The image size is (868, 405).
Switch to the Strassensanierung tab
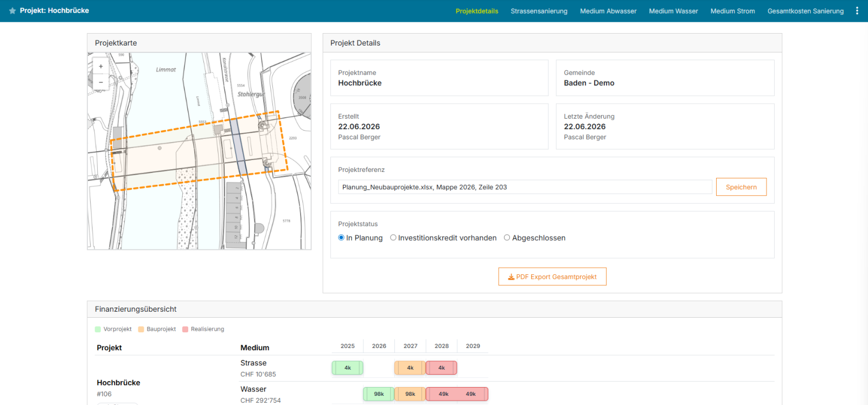(x=539, y=11)
